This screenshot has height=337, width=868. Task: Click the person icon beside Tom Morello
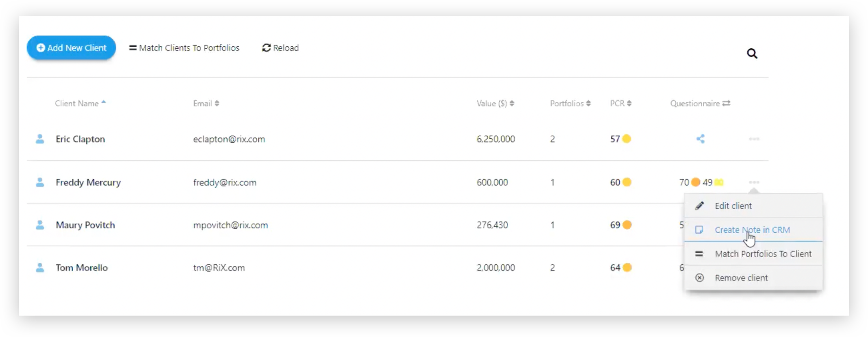click(40, 268)
